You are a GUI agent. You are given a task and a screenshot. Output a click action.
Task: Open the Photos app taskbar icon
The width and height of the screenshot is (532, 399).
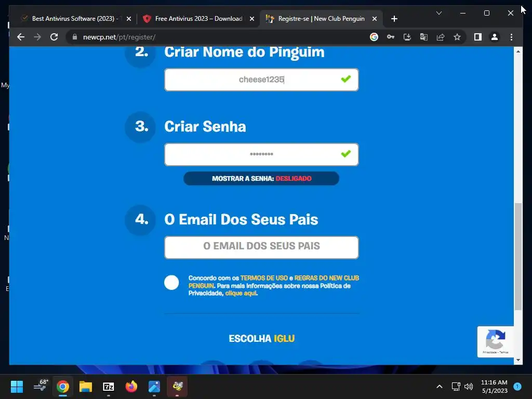(x=154, y=387)
